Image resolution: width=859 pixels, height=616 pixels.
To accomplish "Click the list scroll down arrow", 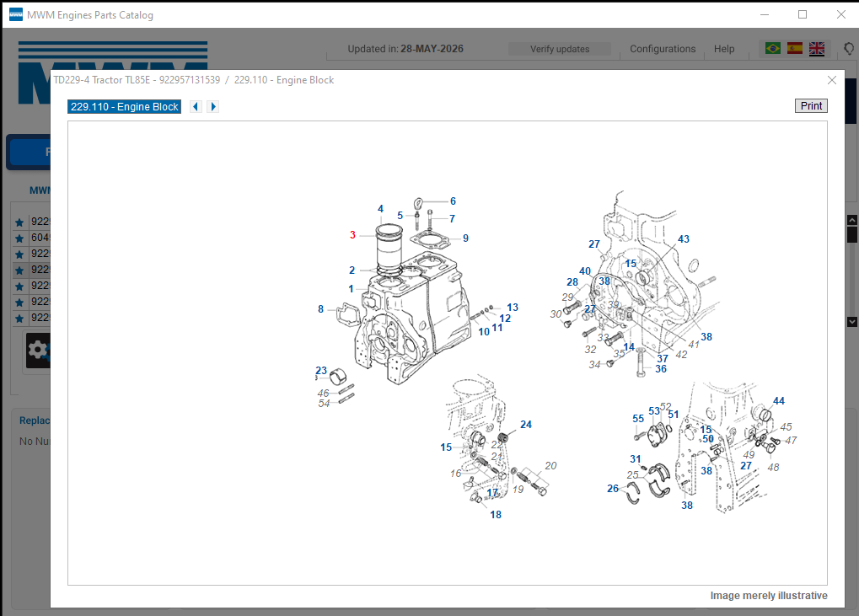I will 852,322.
